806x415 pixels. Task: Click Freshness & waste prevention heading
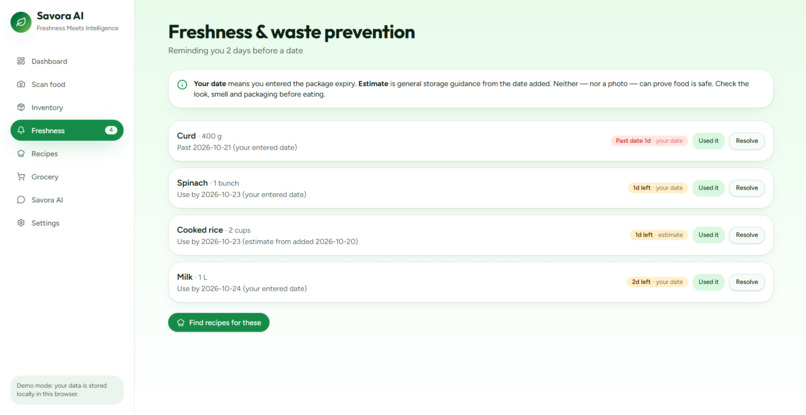(291, 32)
